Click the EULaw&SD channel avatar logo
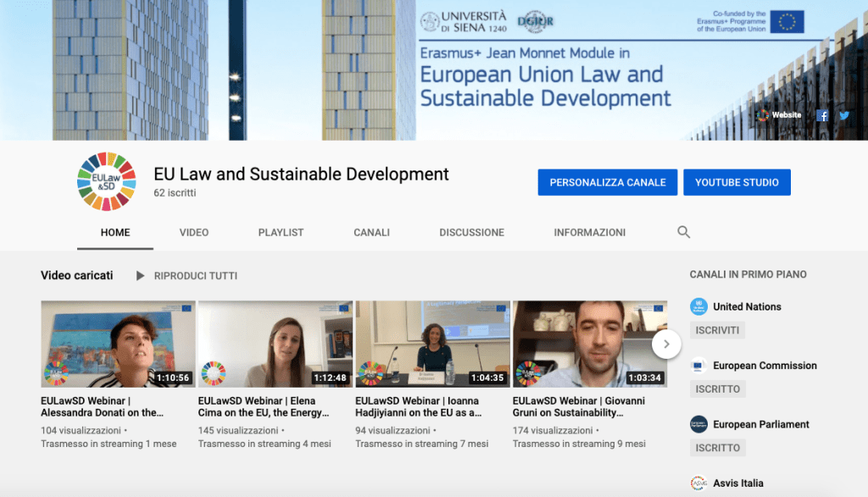The width and height of the screenshot is (868, 497). point(106,181)
